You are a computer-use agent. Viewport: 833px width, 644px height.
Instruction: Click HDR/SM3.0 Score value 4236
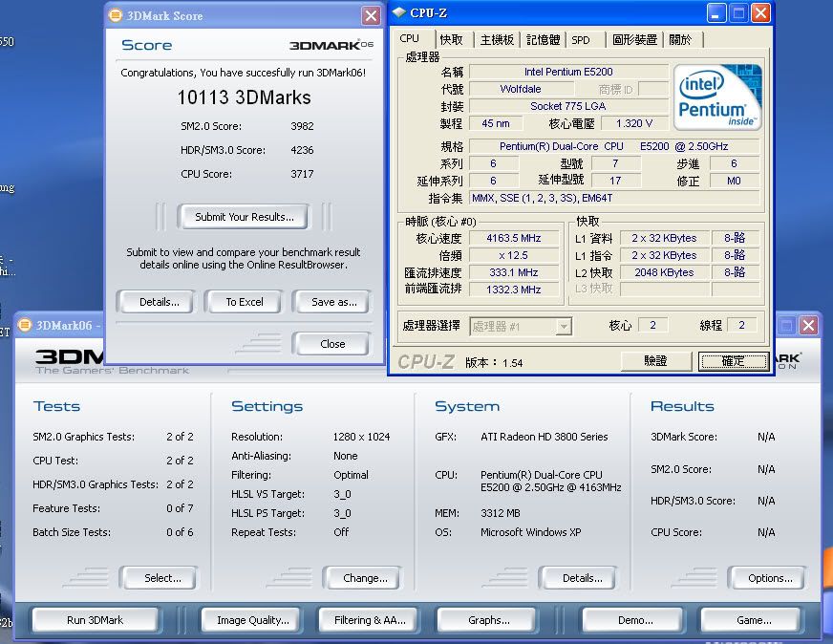[302, 150]
